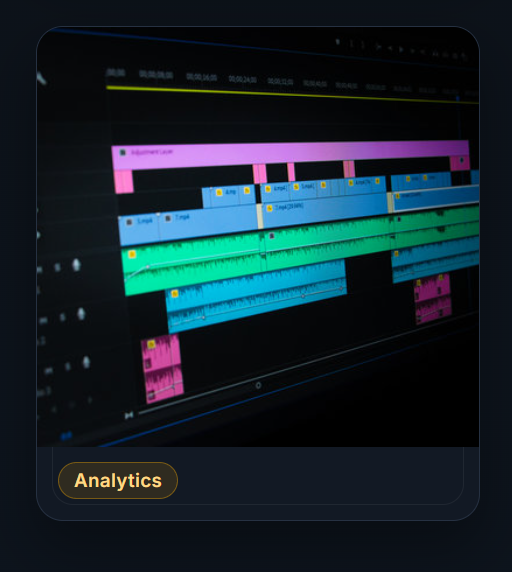512x572 pixels.
Task: Toggle the S solo button beside the middle microphone
Action: [x=62, y=317]
